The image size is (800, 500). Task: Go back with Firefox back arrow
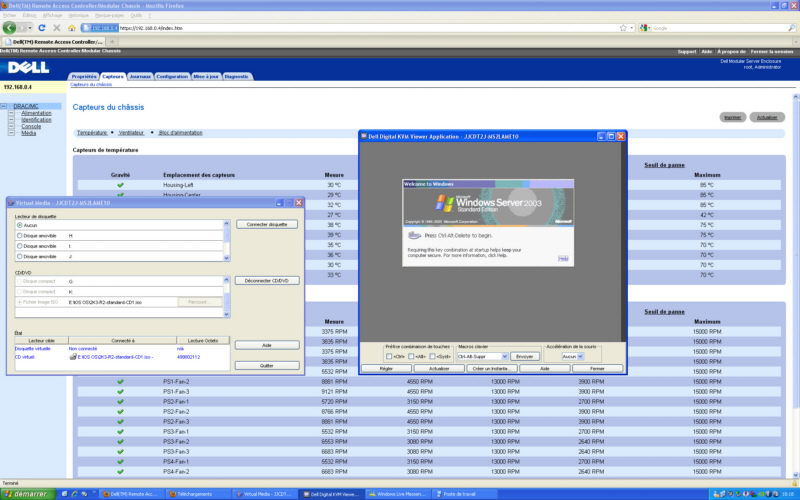tap(9, 28)
